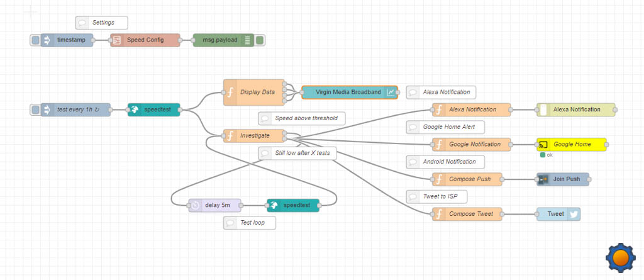Screen dimensions: 644x280
Task: Click the speech bubble icon on Settings comment
Action: [x=82, y=23]
